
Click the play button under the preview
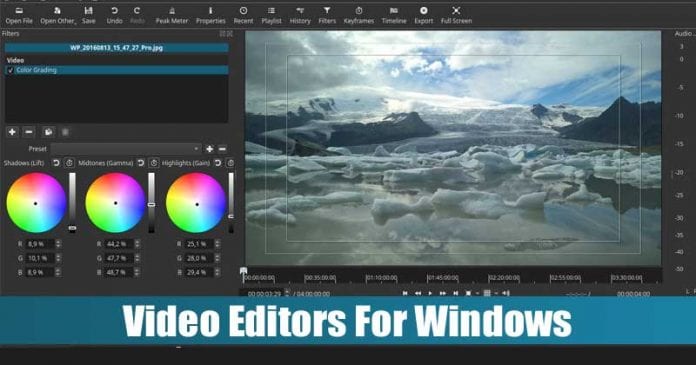430,293
